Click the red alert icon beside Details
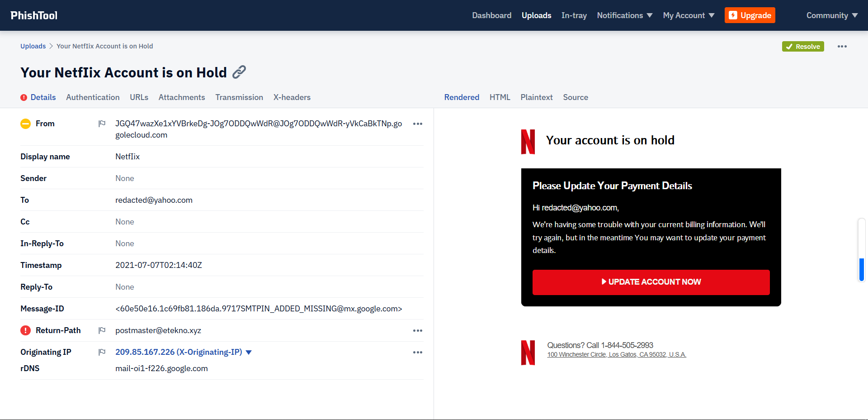 tap(24, 97)
